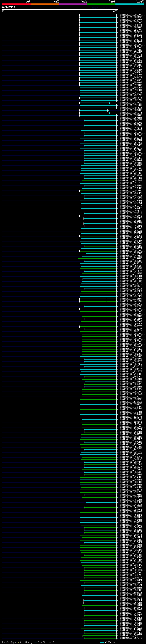Select the UniRef100_B7H294 label
The height and width of the screenshot is (644, 146).
point(131,175)
